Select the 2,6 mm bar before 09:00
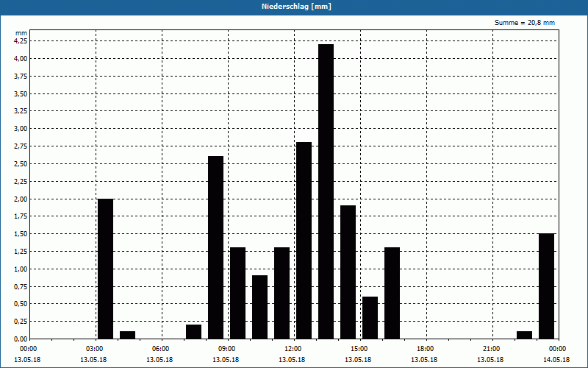The image size is (588, 368). [x=215, y=247]
